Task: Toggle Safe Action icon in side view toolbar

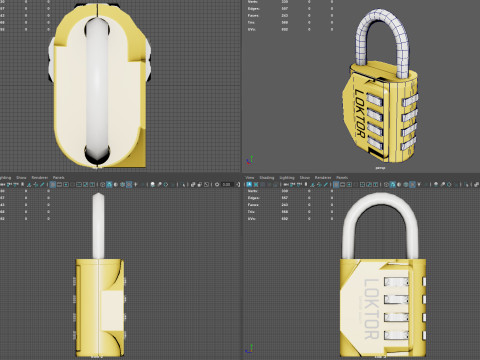Action: coord(85,184)
